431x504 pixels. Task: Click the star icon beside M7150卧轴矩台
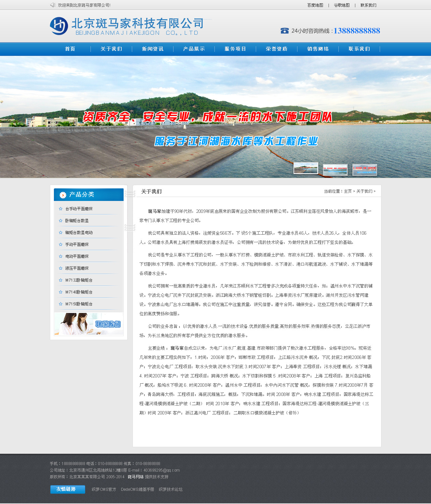[60, 304]
